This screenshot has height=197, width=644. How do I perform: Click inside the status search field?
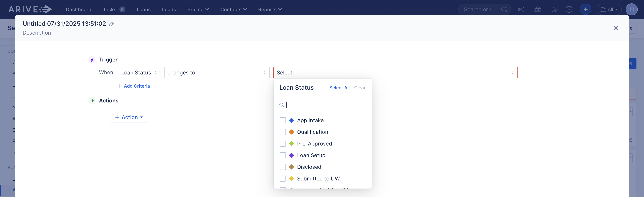323,105
